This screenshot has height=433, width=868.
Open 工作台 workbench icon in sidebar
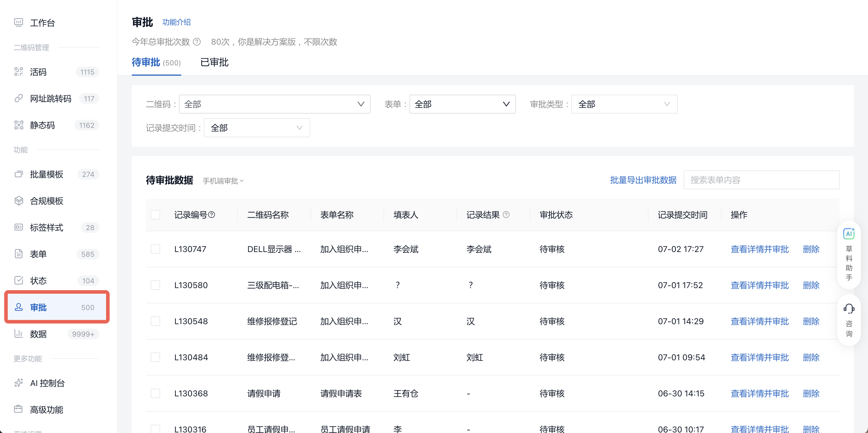pos(19,22)
